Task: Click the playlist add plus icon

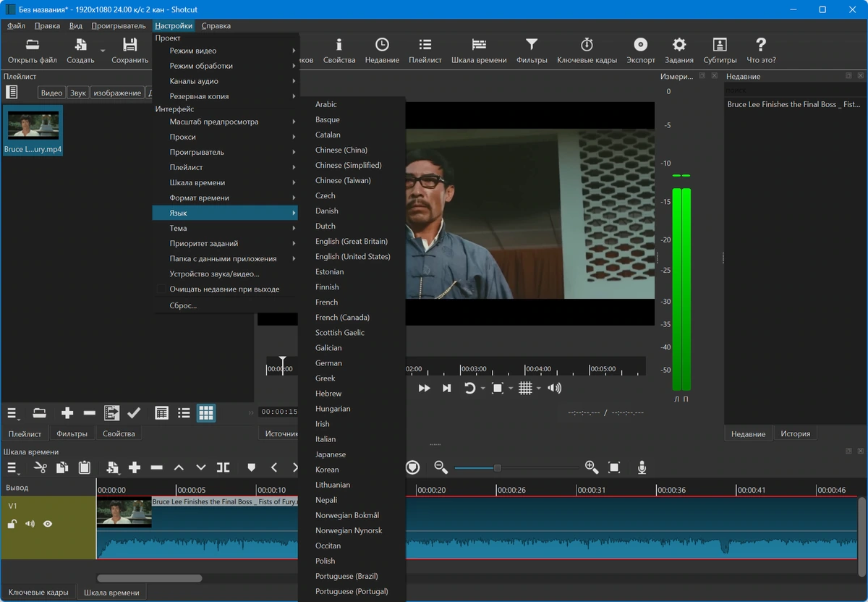Action: tap(67, 412)
